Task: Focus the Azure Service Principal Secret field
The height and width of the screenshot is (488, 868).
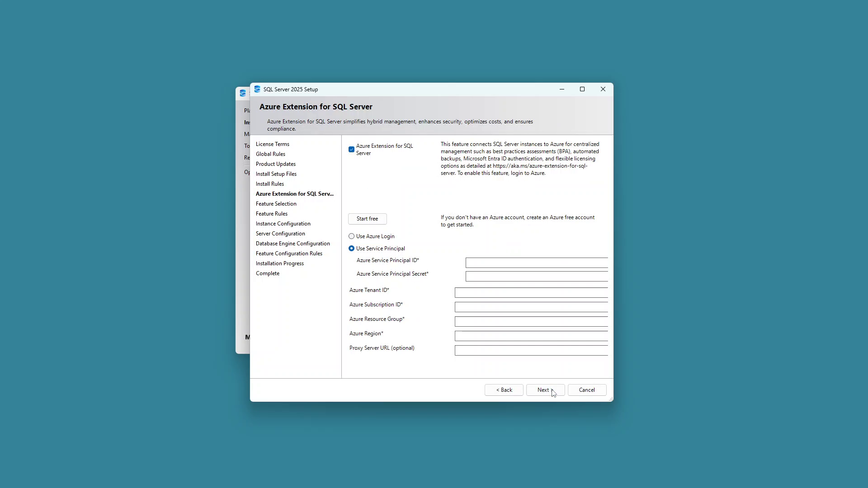Action: click(537, 277)
